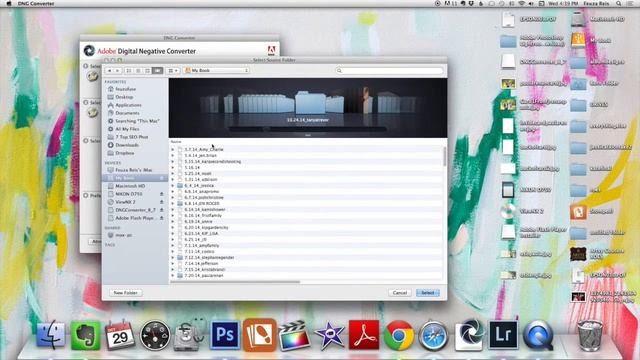Eject the DNGConverter_8_7 volume

click(162, 210)
